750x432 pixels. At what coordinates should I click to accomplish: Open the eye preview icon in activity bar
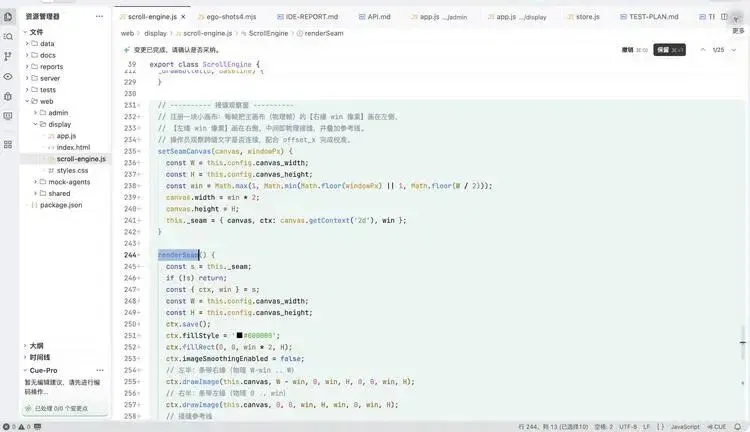click(x=8, y=77)
